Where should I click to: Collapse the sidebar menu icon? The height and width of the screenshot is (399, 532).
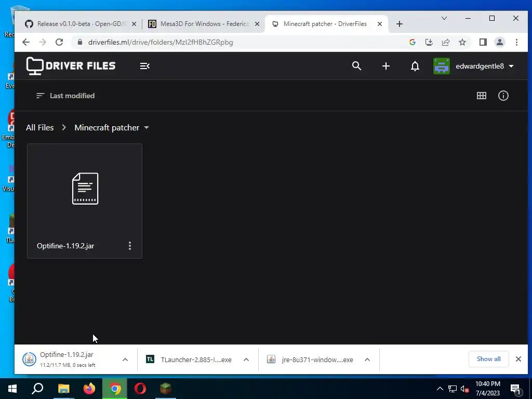point(145,66)
